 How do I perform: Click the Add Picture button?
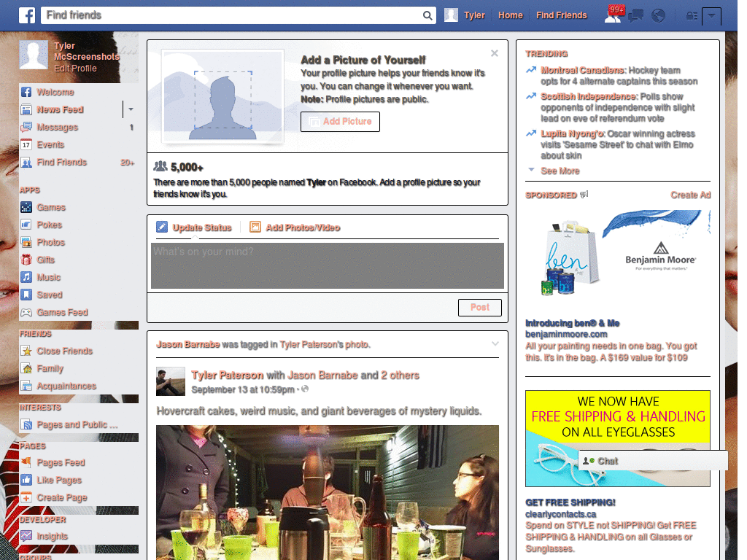[x=340, y=122]
